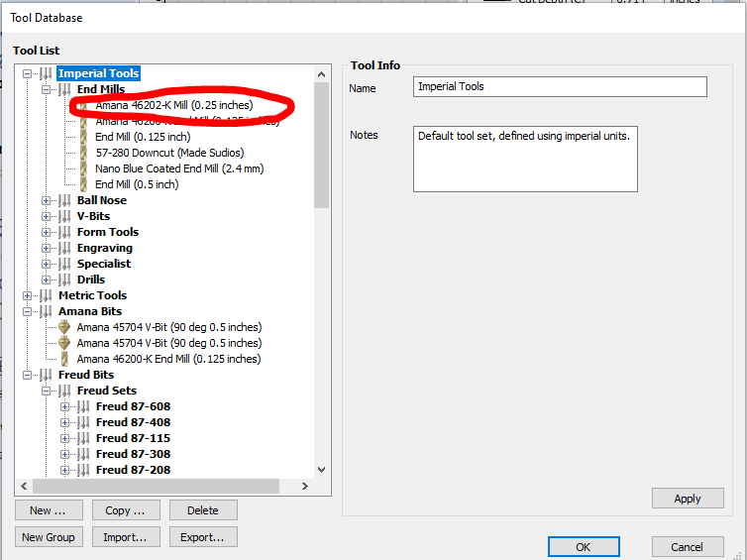Expand the Engraving group
Viewport: 747px width, 560px height.
click(x=46, y=248)
